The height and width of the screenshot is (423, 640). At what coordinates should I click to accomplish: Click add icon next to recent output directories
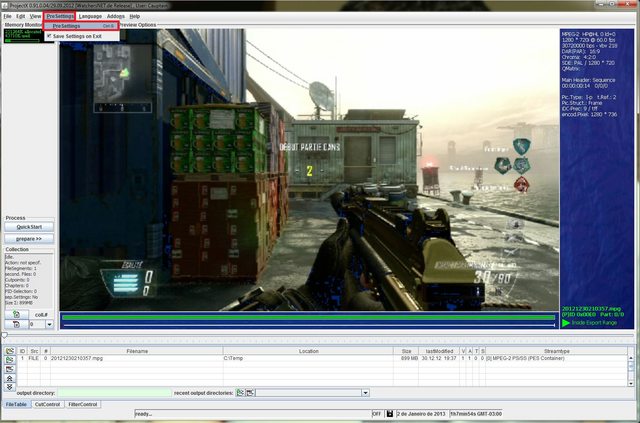click(240, 393)
